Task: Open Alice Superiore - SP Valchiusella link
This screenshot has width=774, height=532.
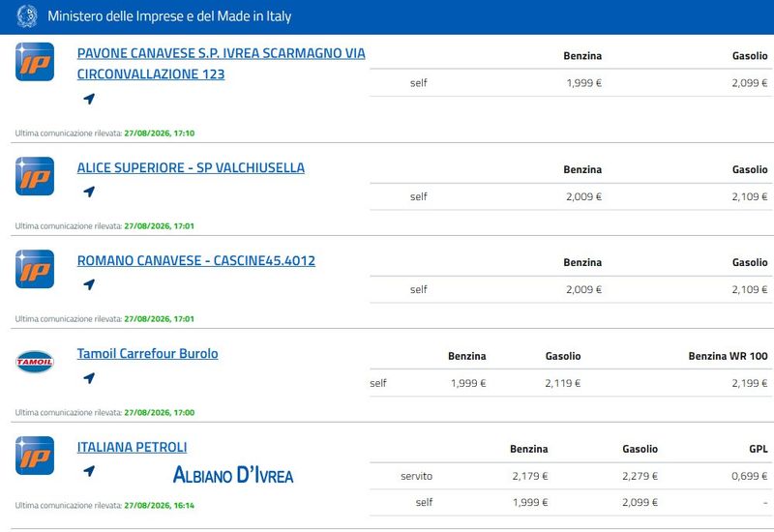Action: 191,167
